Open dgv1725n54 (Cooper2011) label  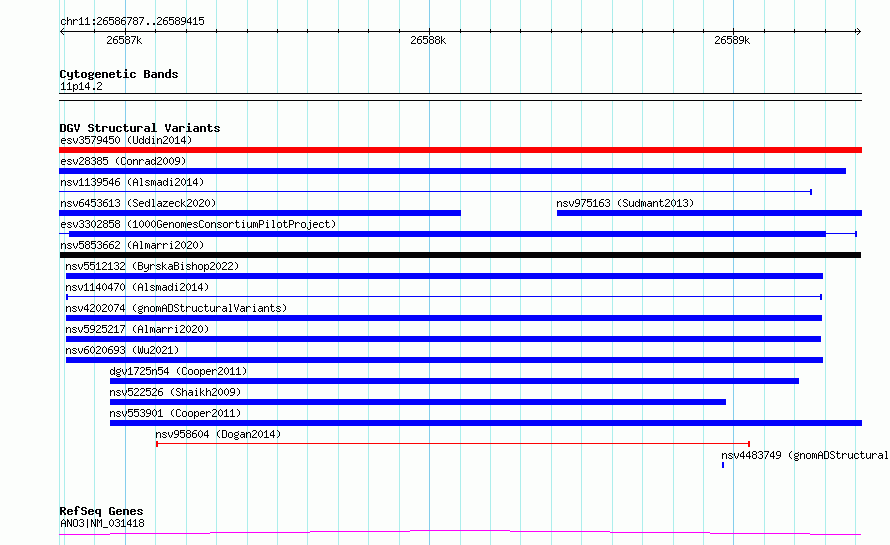178,371
